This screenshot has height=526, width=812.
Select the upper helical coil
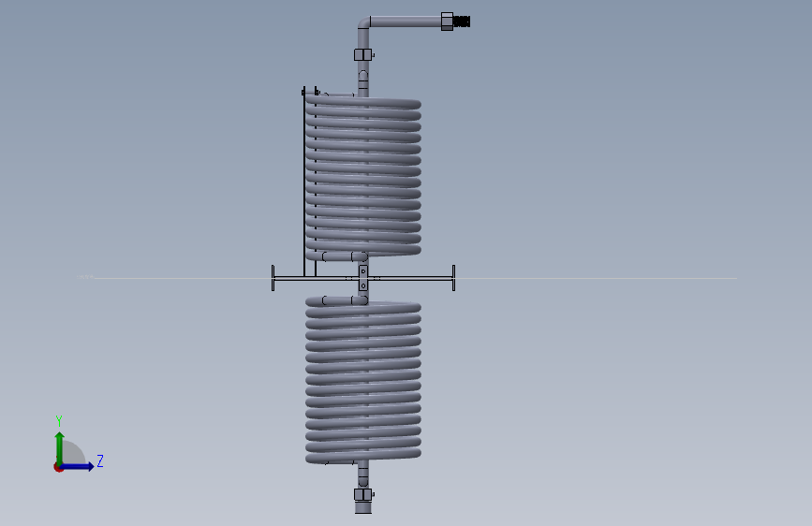click(363, 177)
